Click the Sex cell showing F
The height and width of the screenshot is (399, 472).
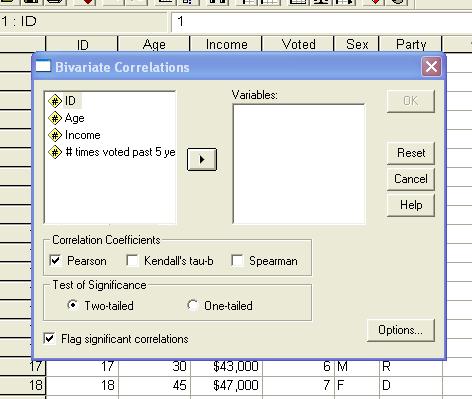[357, 385]
